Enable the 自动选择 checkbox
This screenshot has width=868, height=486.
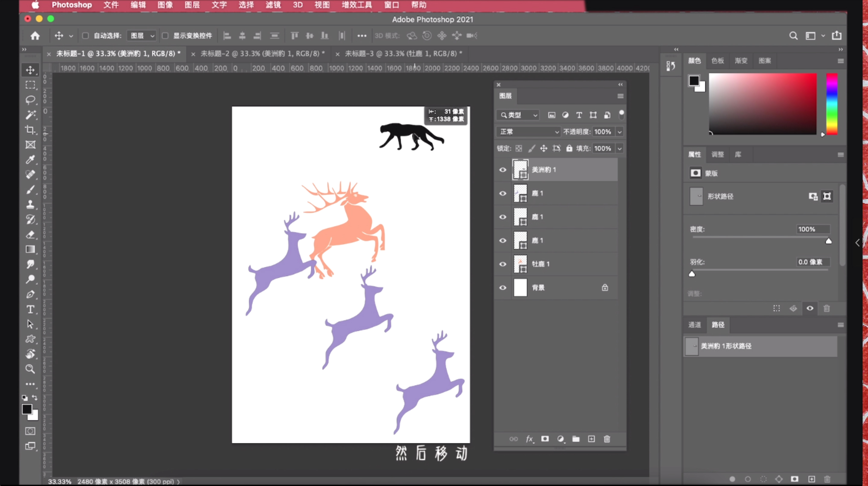pos(86,36)
